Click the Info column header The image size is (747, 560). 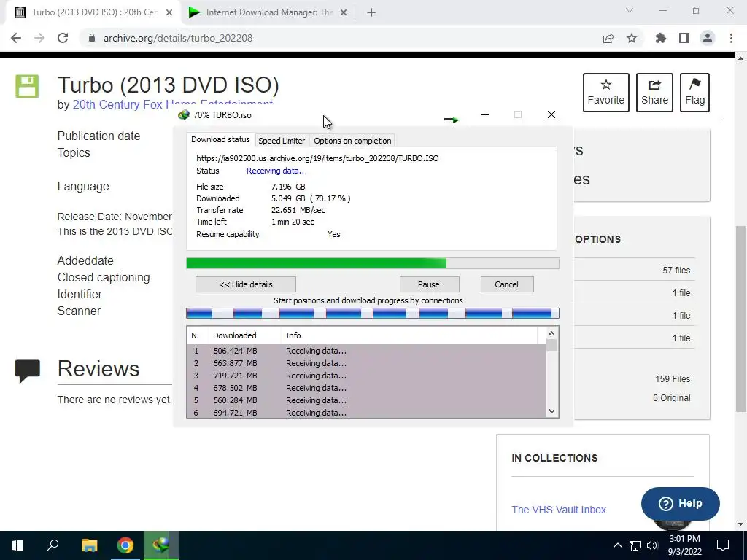tap(410, 335)
